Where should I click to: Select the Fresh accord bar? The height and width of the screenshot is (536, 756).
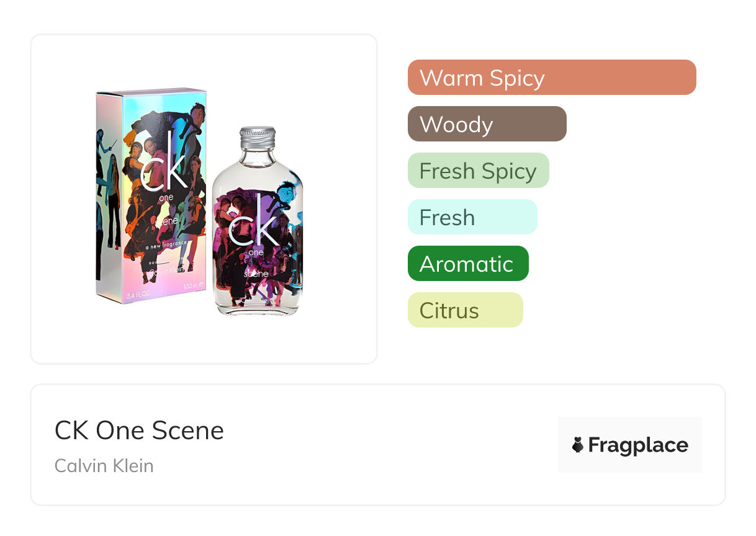[472, 217]
